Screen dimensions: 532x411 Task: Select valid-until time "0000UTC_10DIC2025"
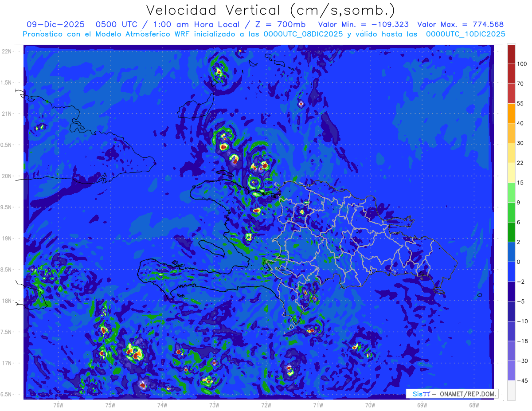pyautogui.click(x=465, y=34)
